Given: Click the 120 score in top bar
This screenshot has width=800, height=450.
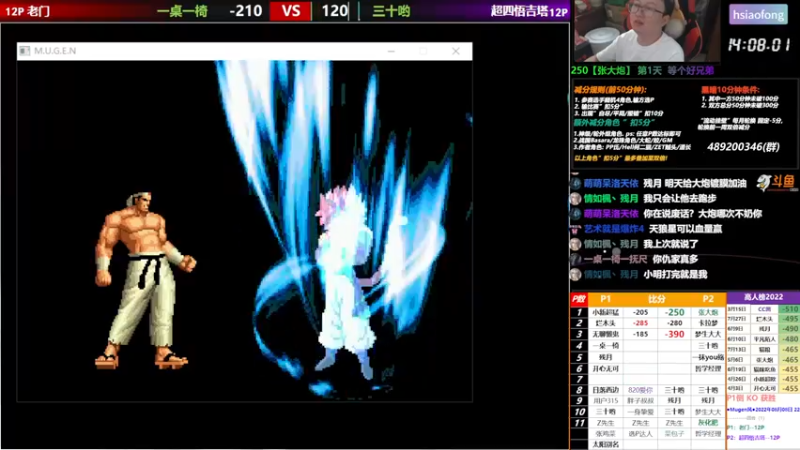Looking at the screenshot, I should click(x=335, y=11).
